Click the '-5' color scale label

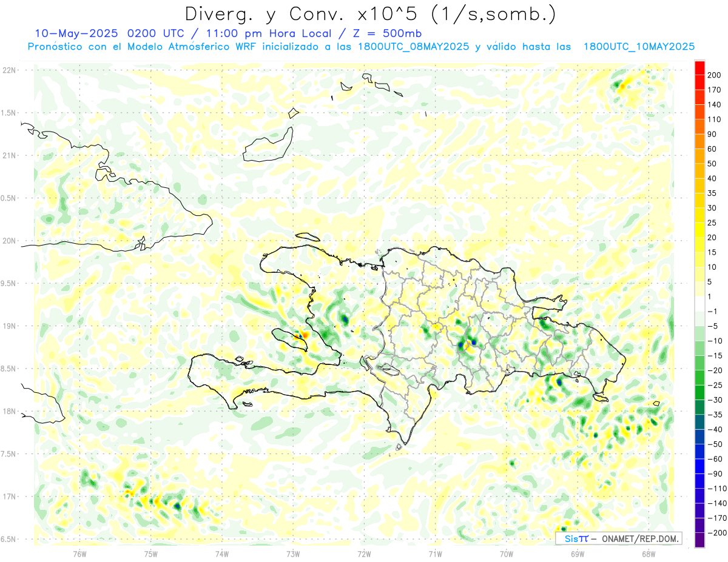tap(713, 326)
